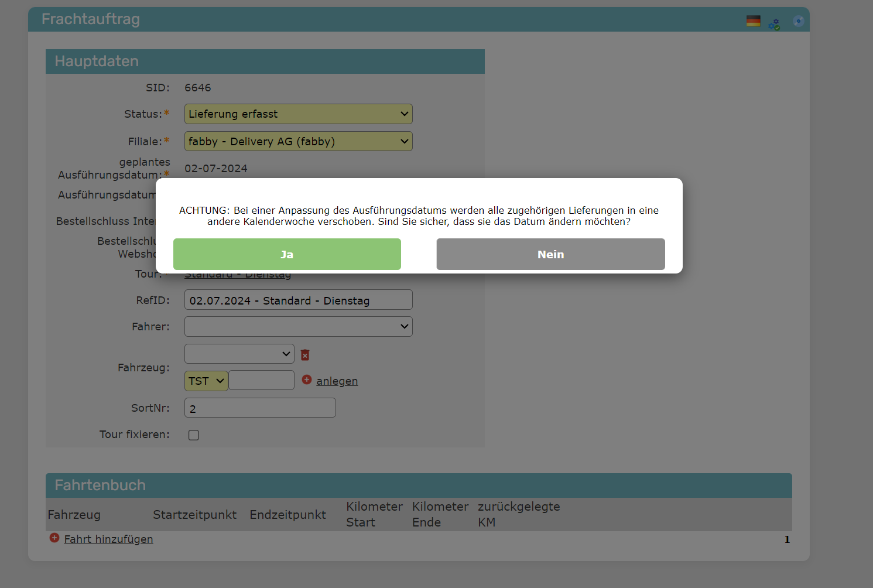Expand the Filiale dropdown
The width and height of the screenshot is (873, 588).
coord(298,141)
